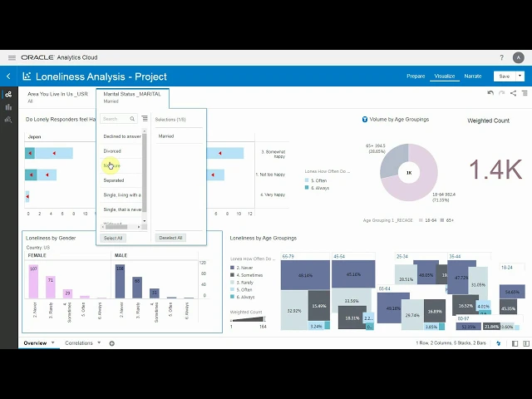This screenshot has width=532, height=399.
Task: Click the '6. Always' legend swatch near donut
Action: [307, 188]
